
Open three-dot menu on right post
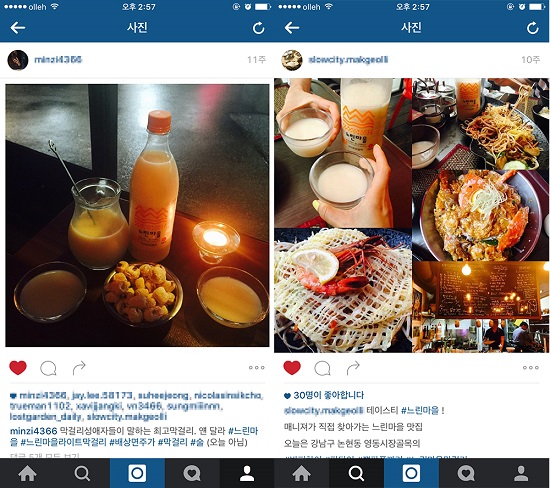(530, 368)
